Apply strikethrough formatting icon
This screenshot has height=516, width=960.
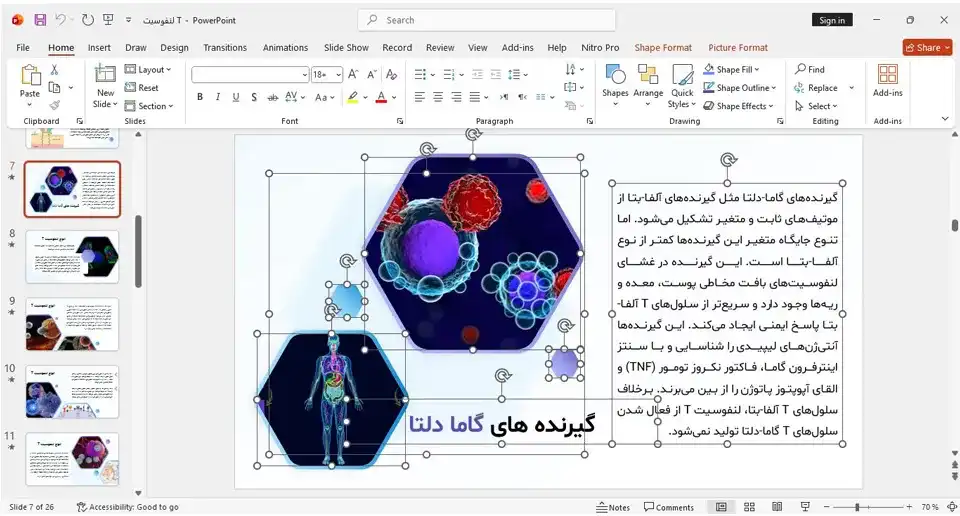272,97
